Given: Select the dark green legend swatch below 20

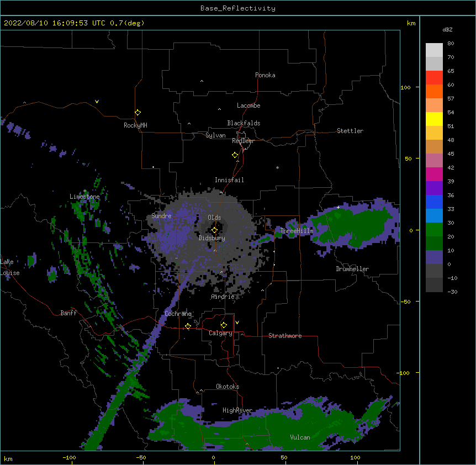Looking at the screenshot, I should (x=434, y=243).
